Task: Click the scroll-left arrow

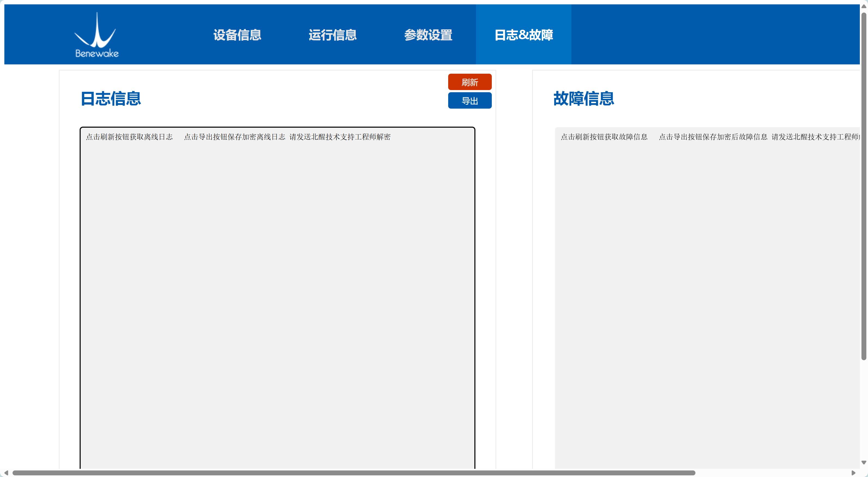Action: coord(6,473)
